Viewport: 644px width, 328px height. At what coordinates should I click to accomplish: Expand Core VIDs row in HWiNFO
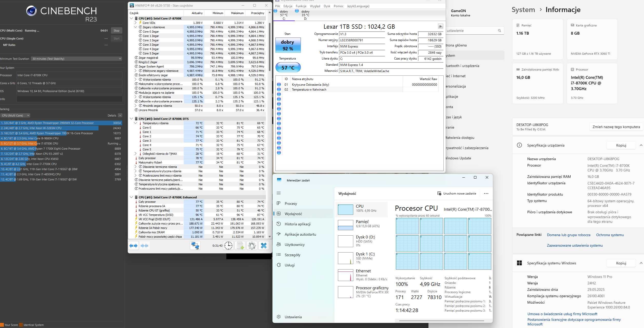(135, 23)
